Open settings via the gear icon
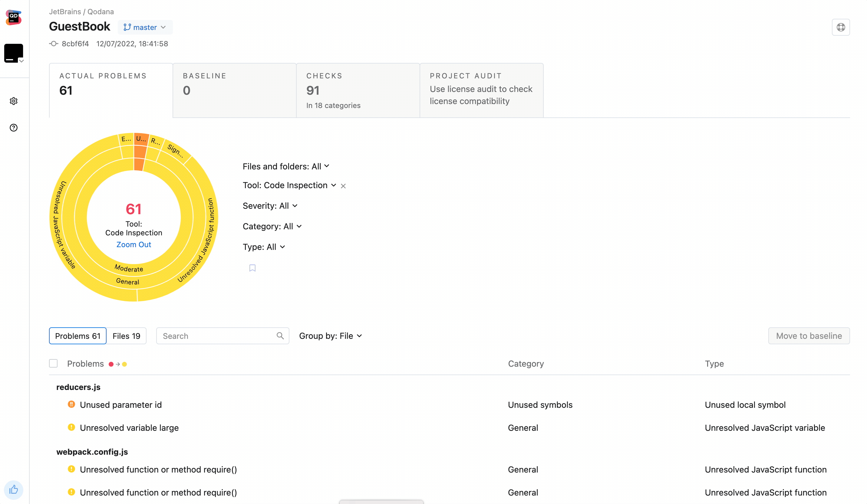 coord(13,101)
